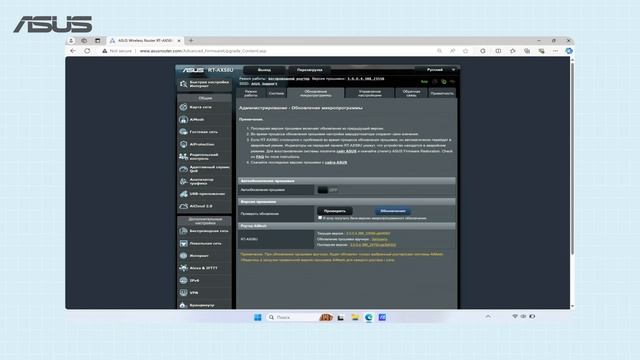Show hidden icons in the taskbar tray
The width and height of the screenshot is (640, 360).
tap(488, 316)
